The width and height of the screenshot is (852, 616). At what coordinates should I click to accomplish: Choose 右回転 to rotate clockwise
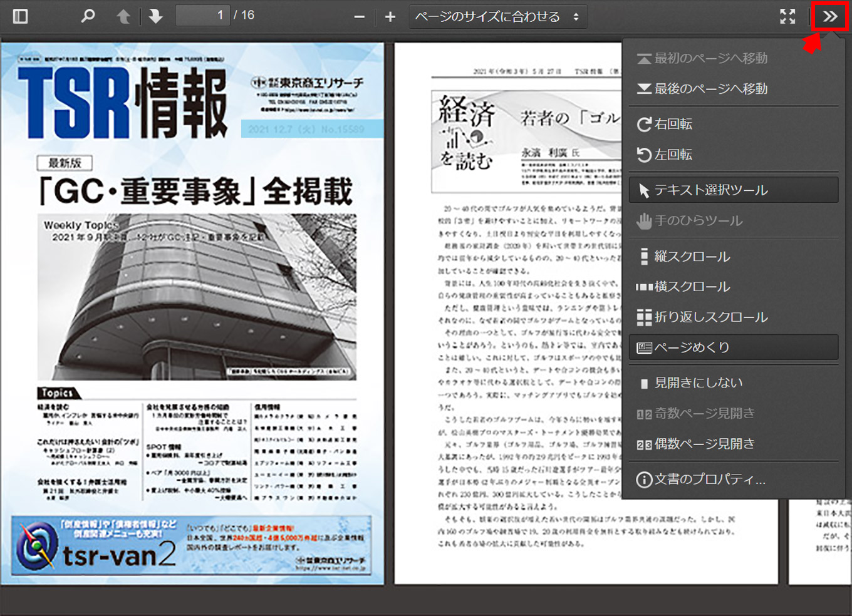[734, 124]
